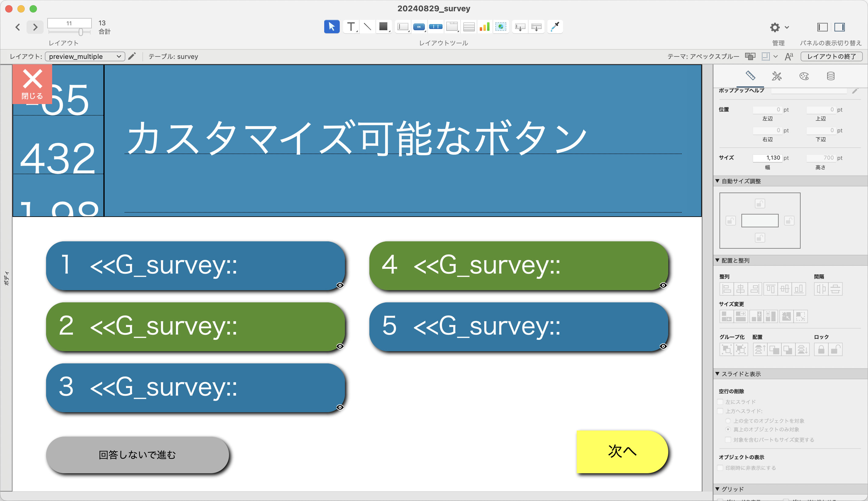Toggle right anchor lock in autosize
The width and height of the screenshot is (868, 501).
point(789,221)
